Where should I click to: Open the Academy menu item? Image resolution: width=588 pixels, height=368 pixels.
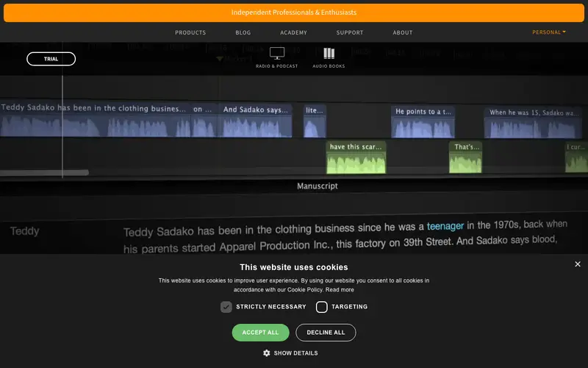coord(293,32)
